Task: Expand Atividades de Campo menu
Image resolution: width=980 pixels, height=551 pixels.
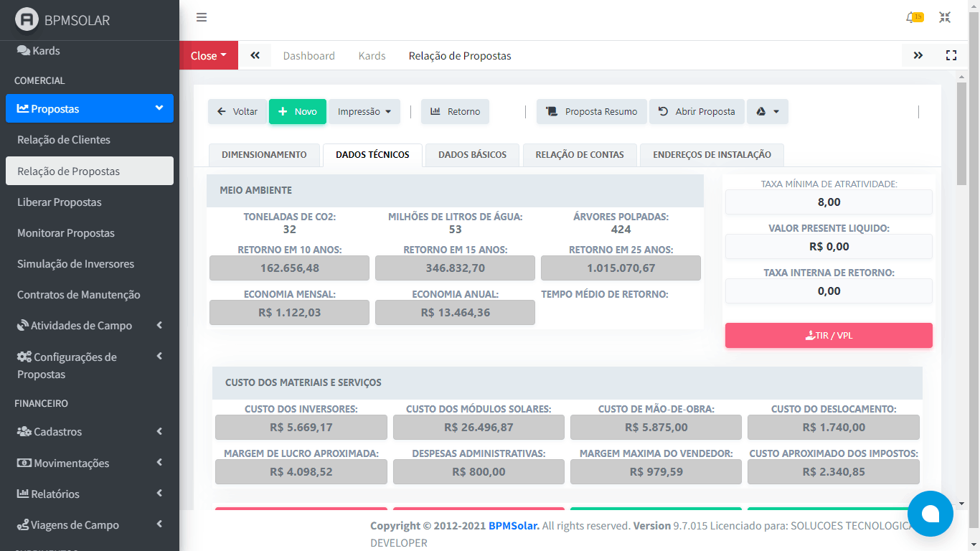Action: click(89, 326)
